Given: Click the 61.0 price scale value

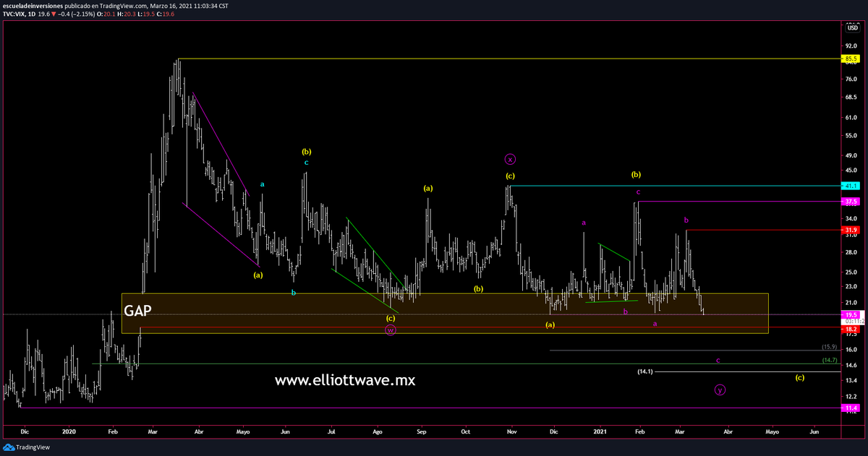Looking at the screenshot, I should (x=851, y=118).
